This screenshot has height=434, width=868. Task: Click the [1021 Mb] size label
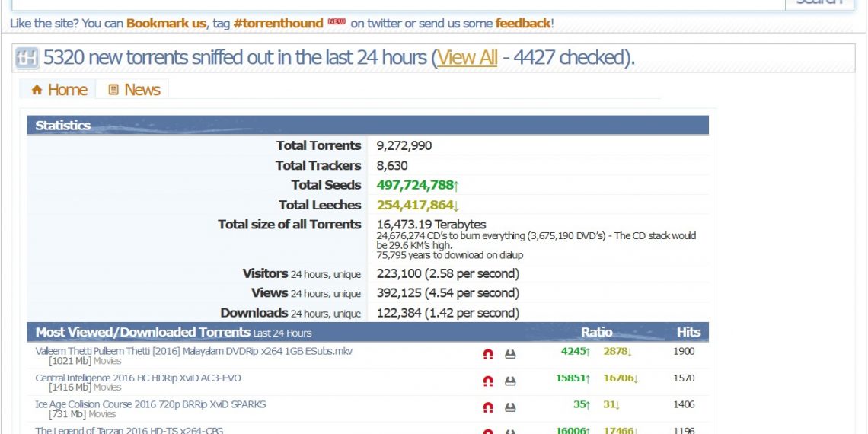(x=70, y=361)
